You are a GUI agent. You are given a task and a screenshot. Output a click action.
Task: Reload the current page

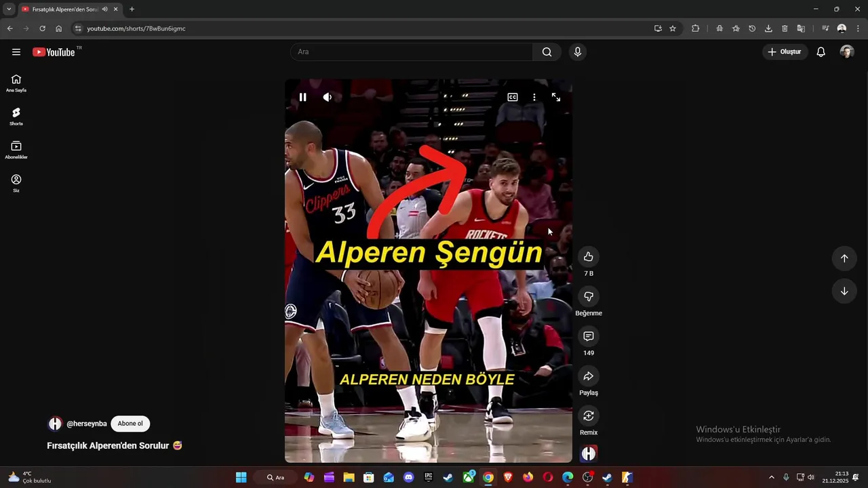point(42,28)
